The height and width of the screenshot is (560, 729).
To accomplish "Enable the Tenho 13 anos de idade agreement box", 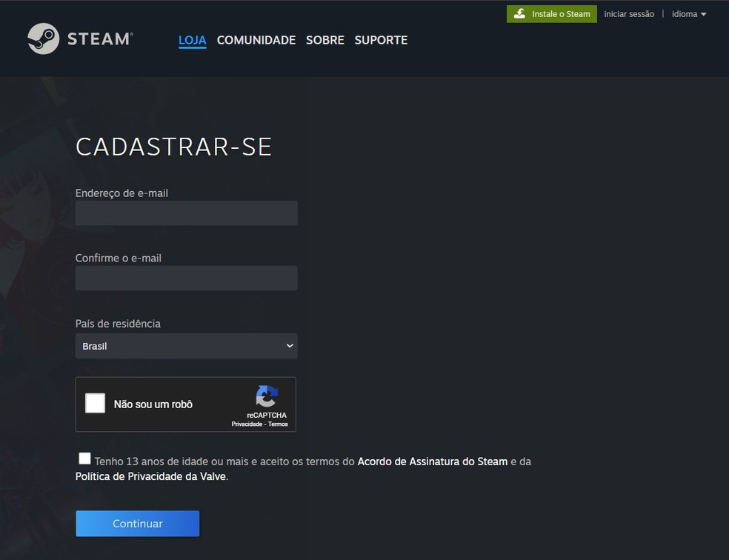I will click(x=84, y=458).
